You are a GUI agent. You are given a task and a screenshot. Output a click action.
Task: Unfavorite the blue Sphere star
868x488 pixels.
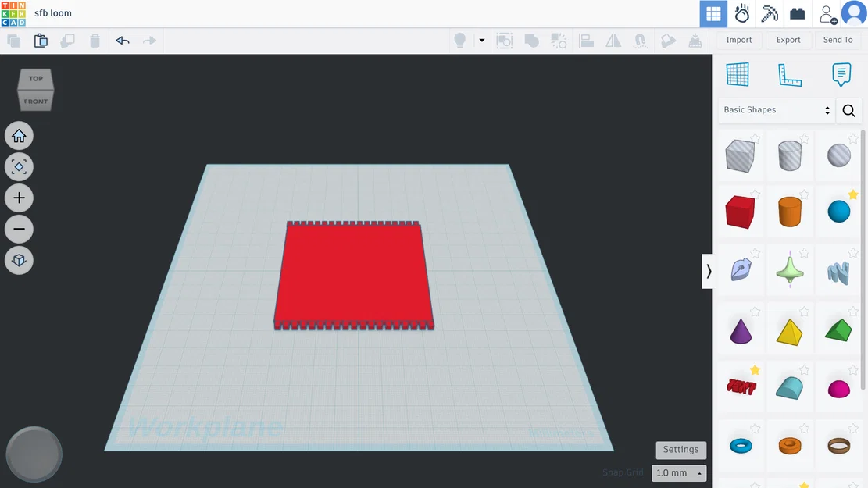click(x=853, y=194)
